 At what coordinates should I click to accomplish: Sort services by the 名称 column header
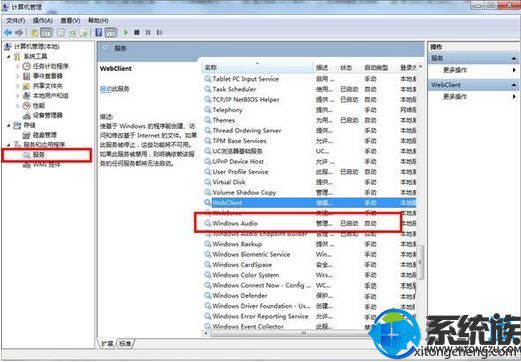click(257, 68)
